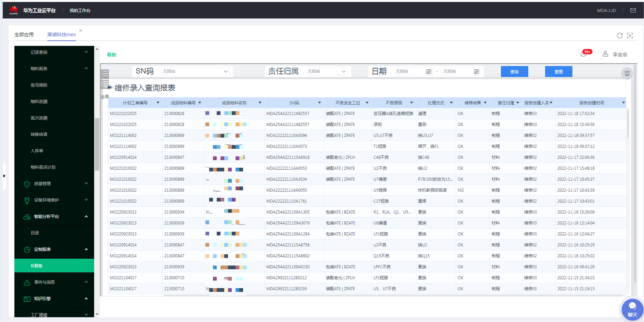Click the start date input field

click(413, 71)
